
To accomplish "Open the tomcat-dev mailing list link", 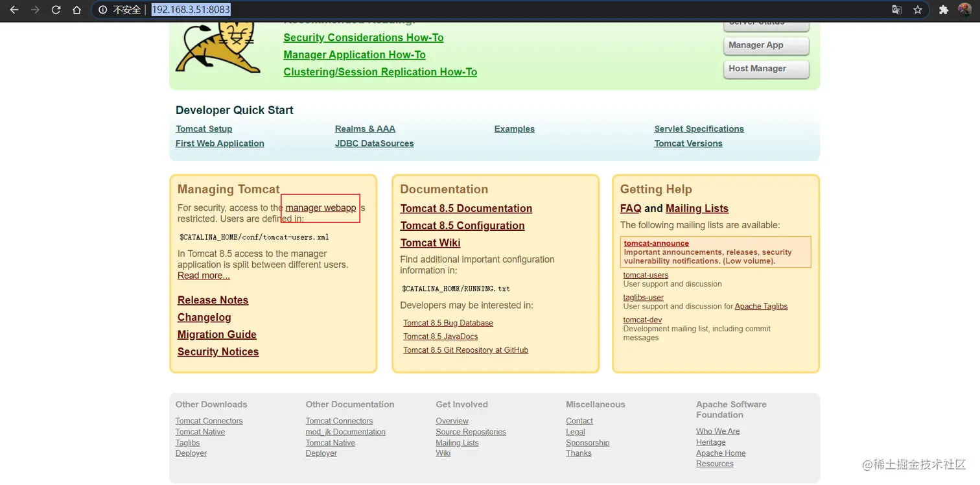I will 642,320.
